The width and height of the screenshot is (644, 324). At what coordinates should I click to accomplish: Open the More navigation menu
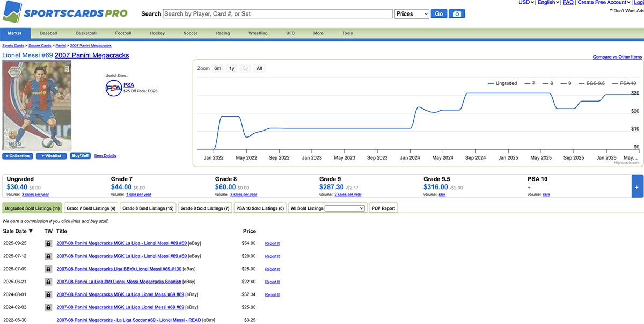pos(318,33)
